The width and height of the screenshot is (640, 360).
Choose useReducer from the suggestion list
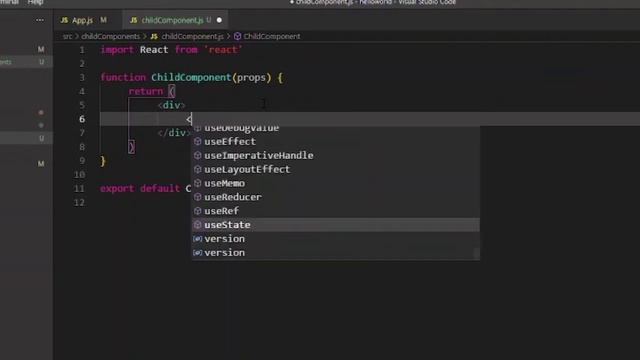(x=336, y=197)
